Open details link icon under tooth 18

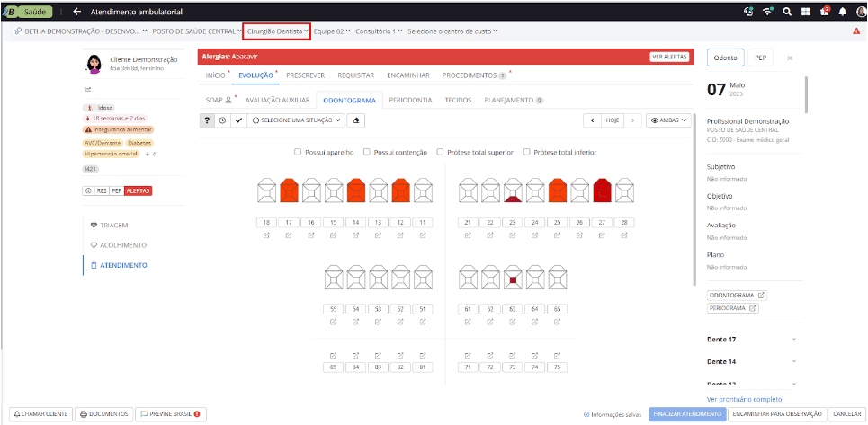click(266, 235)
